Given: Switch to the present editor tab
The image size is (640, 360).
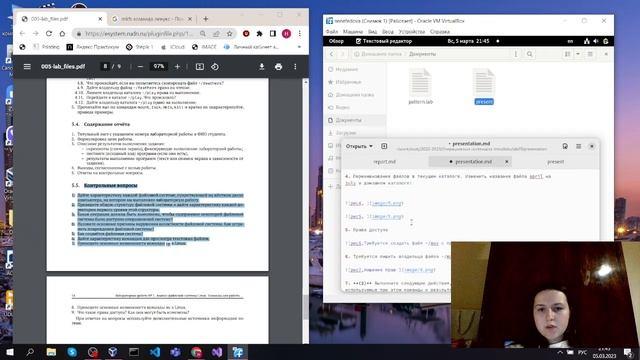Looking at the screenshot, I should coord(556,162).
